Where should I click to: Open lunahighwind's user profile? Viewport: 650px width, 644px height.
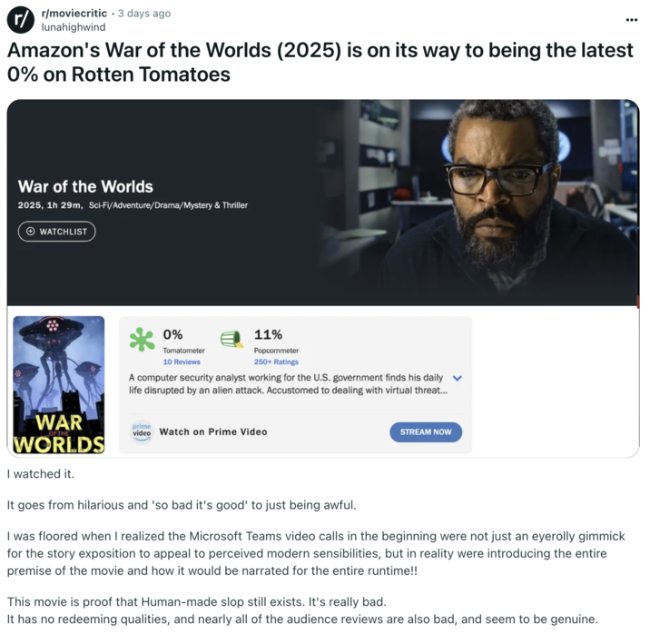click(74, 27)
